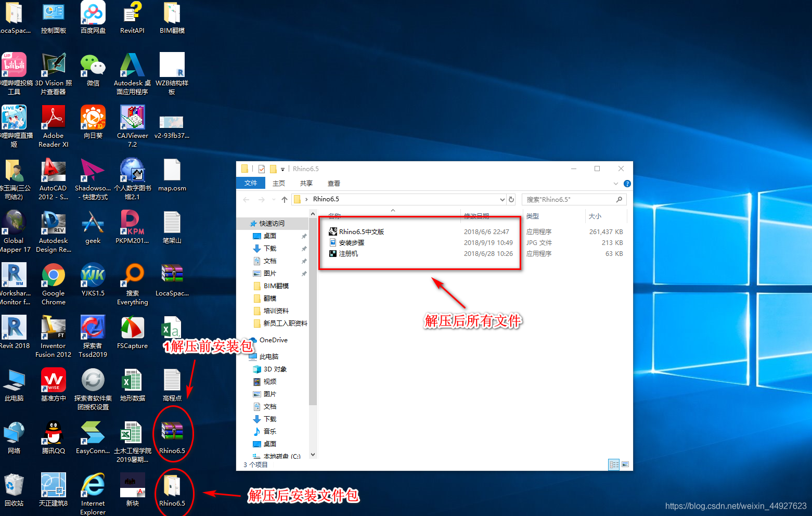Select the EasyConnect desktop shortcut
The image size is (812, 516).
[x=93, y=437]
